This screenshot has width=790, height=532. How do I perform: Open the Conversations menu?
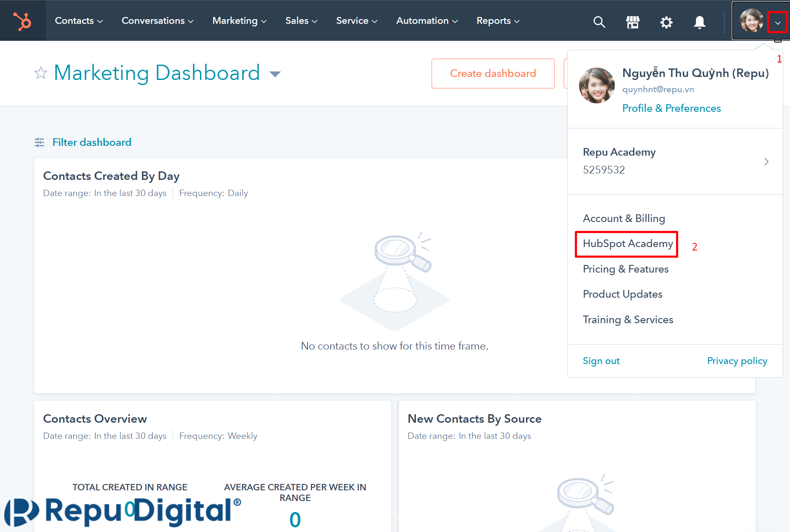tap(157, 20)
